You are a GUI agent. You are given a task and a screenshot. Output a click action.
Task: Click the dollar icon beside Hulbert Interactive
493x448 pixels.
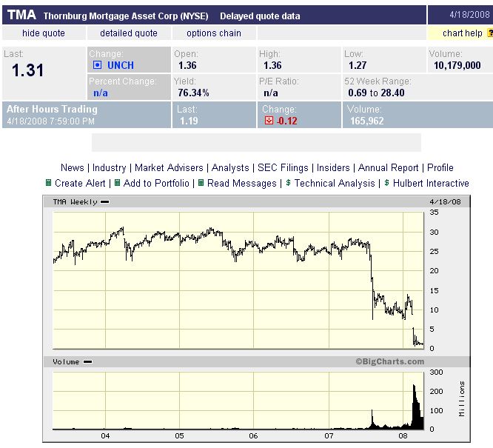tap(386, 183)
